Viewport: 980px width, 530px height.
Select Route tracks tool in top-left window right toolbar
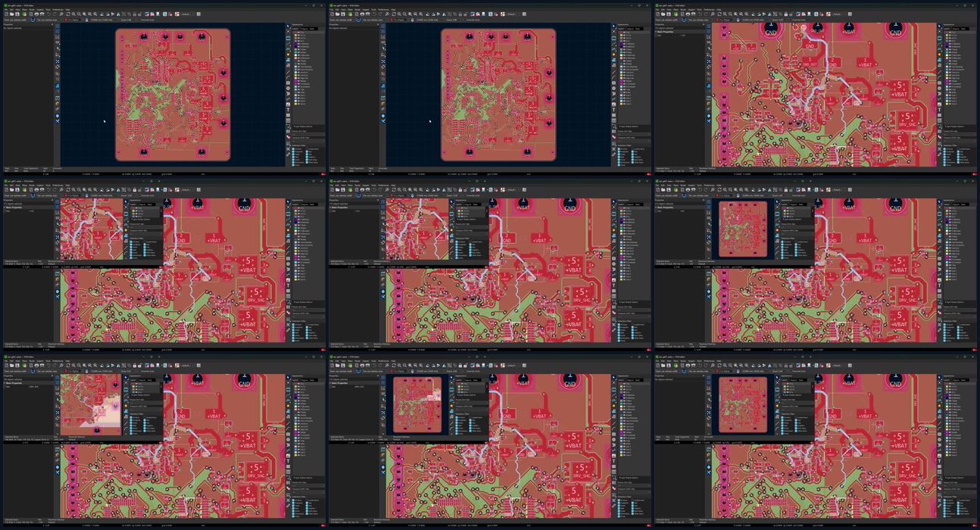(x=289, y=44)
